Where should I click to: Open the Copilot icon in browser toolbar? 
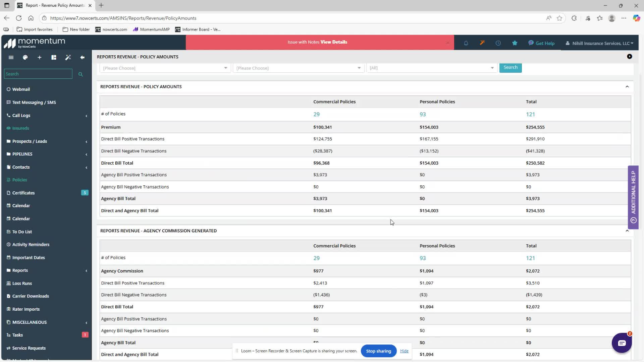point(636,18)
